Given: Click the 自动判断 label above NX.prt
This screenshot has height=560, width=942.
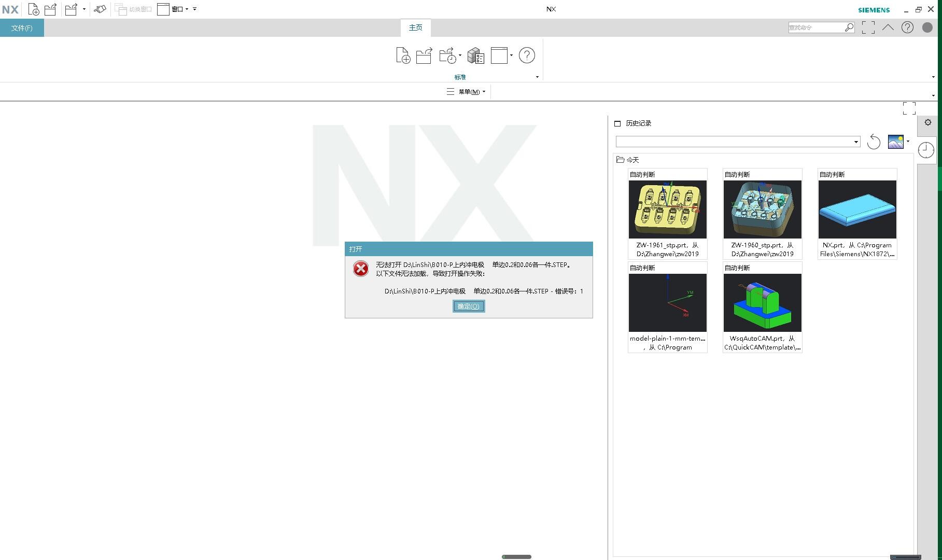Looking at the screenshot, I should (x=832, y=175).
